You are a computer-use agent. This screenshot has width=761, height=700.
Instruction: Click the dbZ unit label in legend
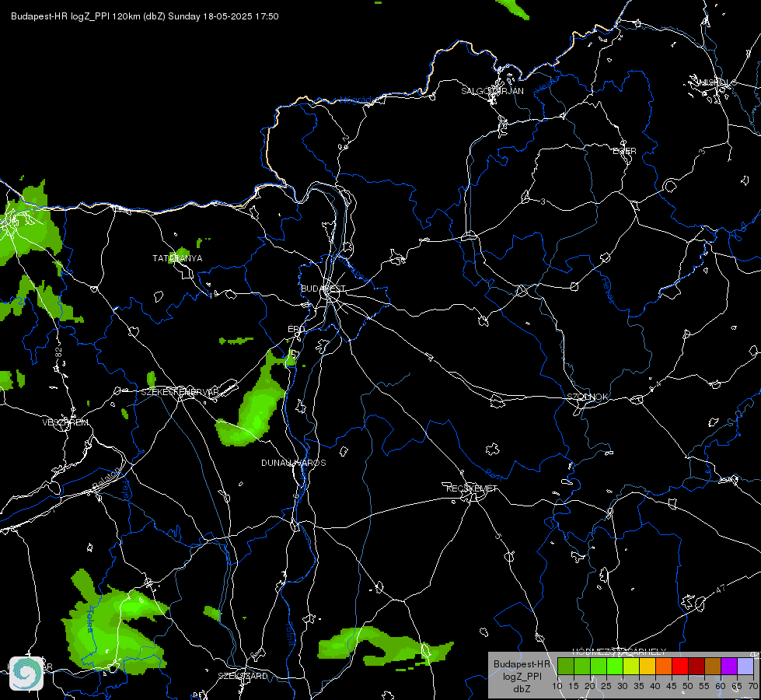(x=522, y=689)
